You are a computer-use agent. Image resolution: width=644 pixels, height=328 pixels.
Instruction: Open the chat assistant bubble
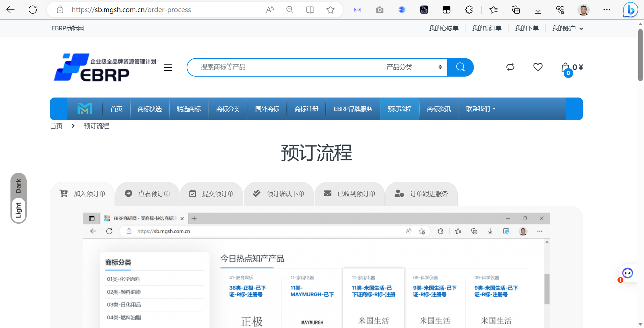coord(627,273)
